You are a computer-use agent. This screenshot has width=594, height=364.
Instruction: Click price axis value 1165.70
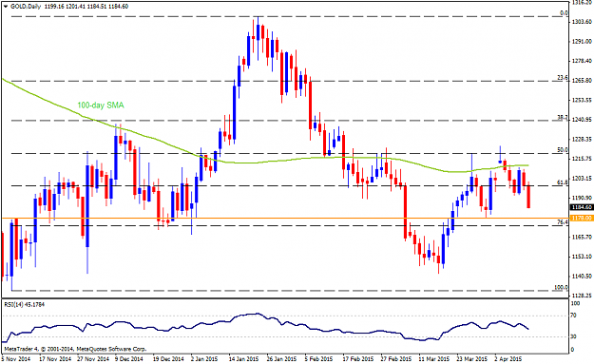click(583, 237)
